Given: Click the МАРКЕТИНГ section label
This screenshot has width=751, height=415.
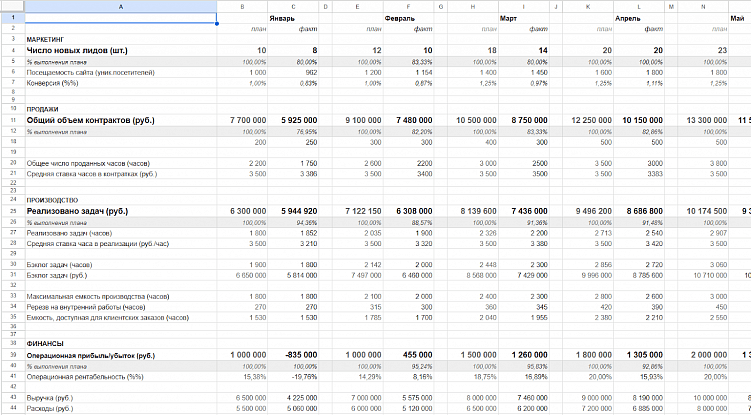Looking at the screenshot, I should point(45,39).
